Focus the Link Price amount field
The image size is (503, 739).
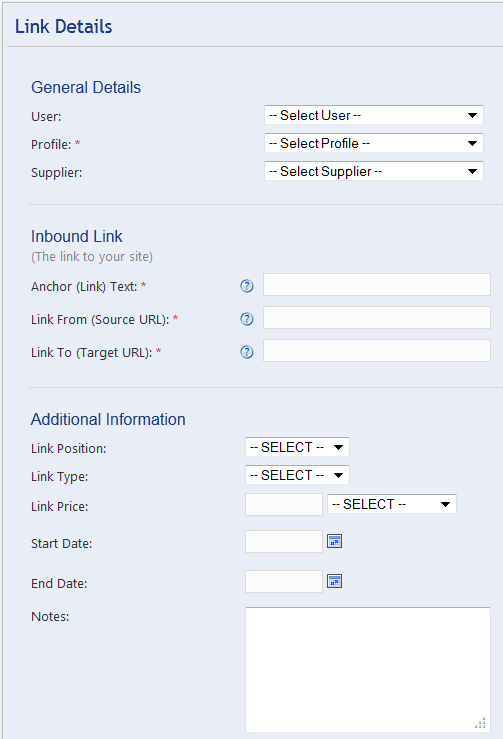click(284, 505)
